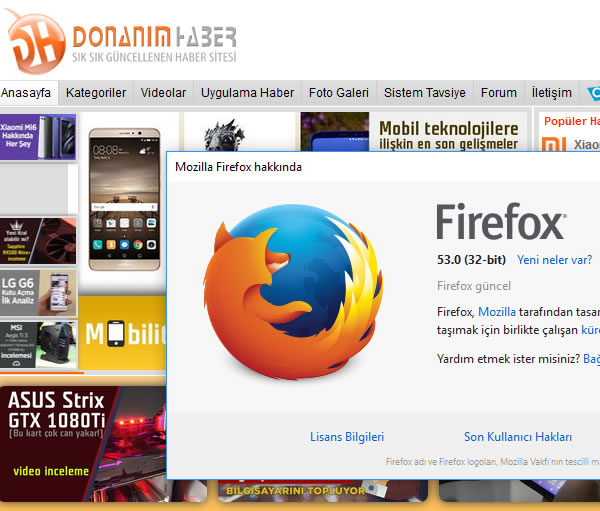Open Foto Galeri page
The image size is (600, 511).
(339, 93)
